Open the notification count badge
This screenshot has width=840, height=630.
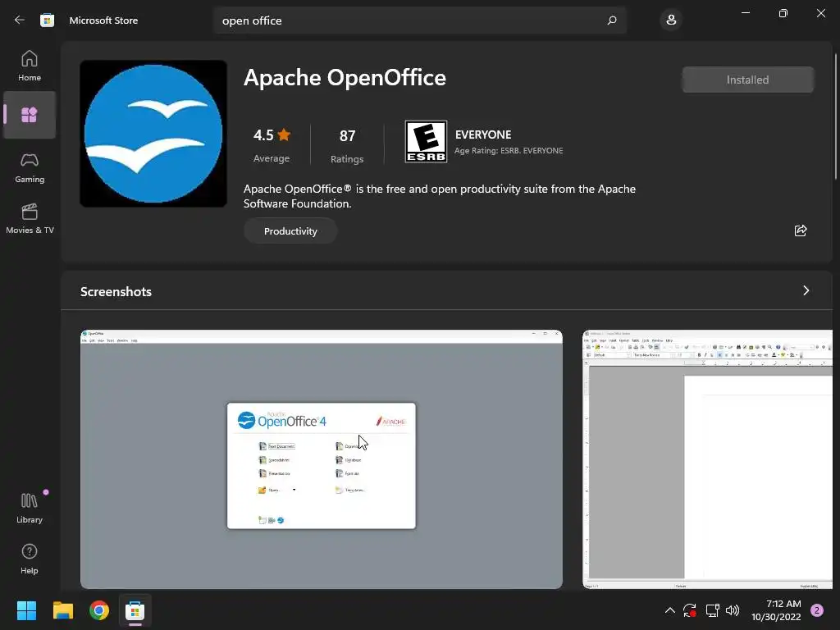point(817,610)
